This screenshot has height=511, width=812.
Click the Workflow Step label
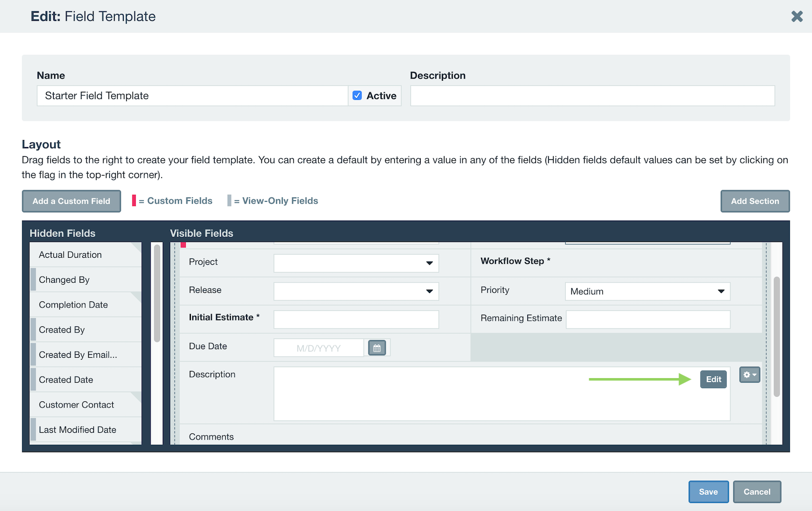click(515, 261)
